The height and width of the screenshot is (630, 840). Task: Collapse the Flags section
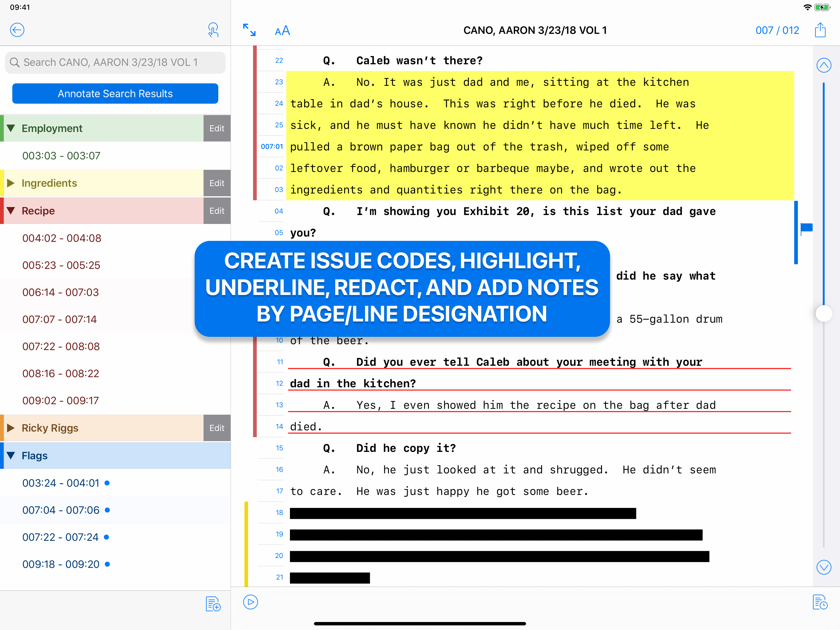click(11, 456)
